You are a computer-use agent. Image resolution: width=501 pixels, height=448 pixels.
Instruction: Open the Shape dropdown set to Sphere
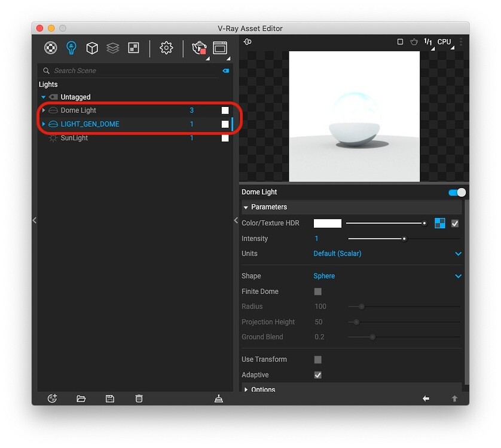[387, 276]
